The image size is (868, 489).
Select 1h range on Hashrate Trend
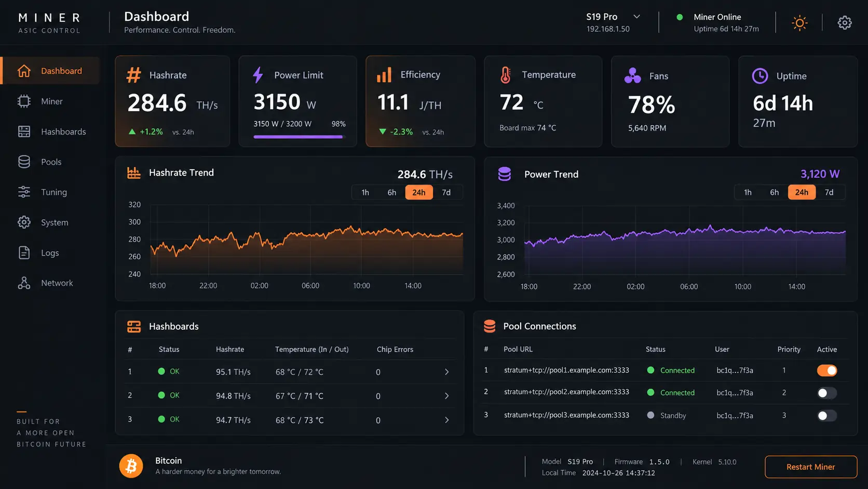[x=365, y=192]
